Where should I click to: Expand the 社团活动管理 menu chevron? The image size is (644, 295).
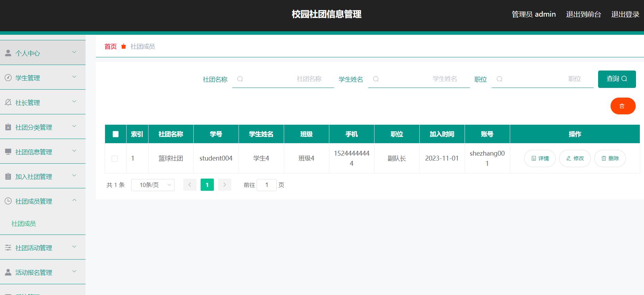point(74,247)
